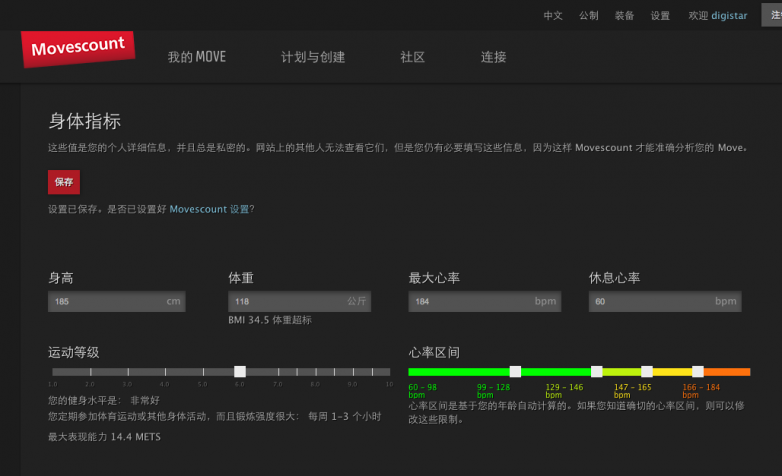Viewport: 782px width, 476px height.
Task: Click the third heart rate zone handle
Action: tap(647, 371)
